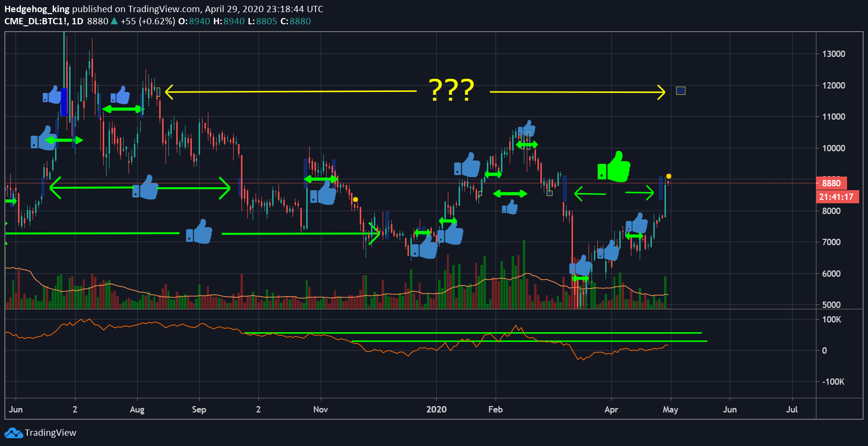868x446 pixels.
Task: Click the red 8880 current price tag
Action: click(x=831, y=183)
